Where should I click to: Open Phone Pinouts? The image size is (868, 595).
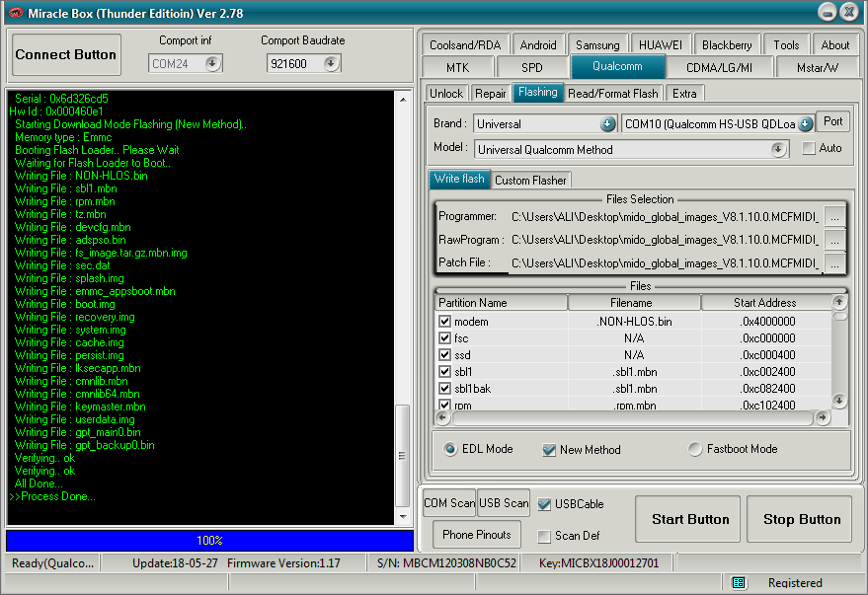477,535
